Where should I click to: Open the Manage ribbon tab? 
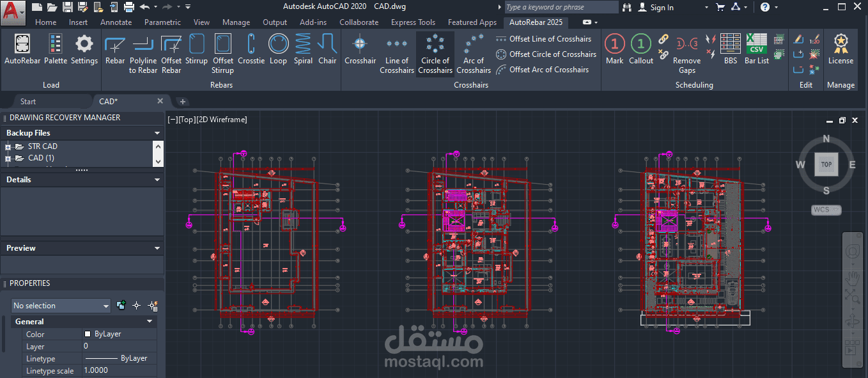tap(236, 22)
